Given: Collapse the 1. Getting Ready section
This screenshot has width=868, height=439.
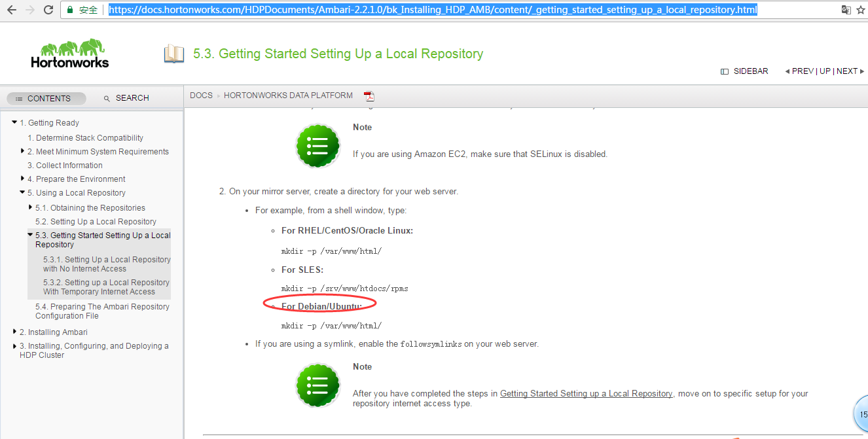Looking at the screenshot, I should point(14,122).
